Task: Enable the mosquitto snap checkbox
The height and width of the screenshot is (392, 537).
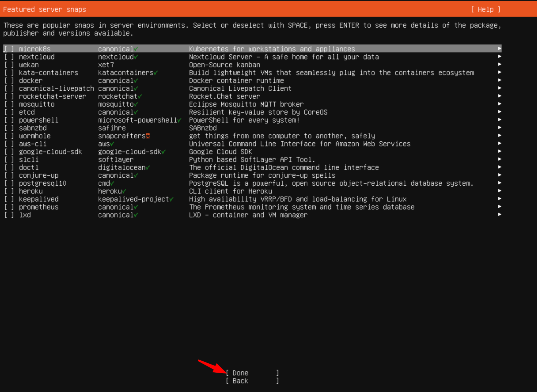Action: (9, 104)
